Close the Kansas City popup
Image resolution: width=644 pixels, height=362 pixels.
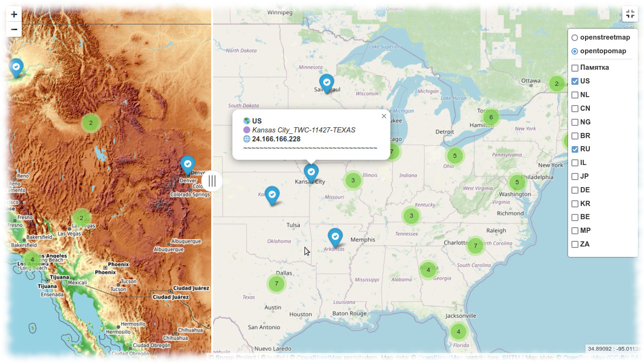pyautogui.click(x=384, y=116)
